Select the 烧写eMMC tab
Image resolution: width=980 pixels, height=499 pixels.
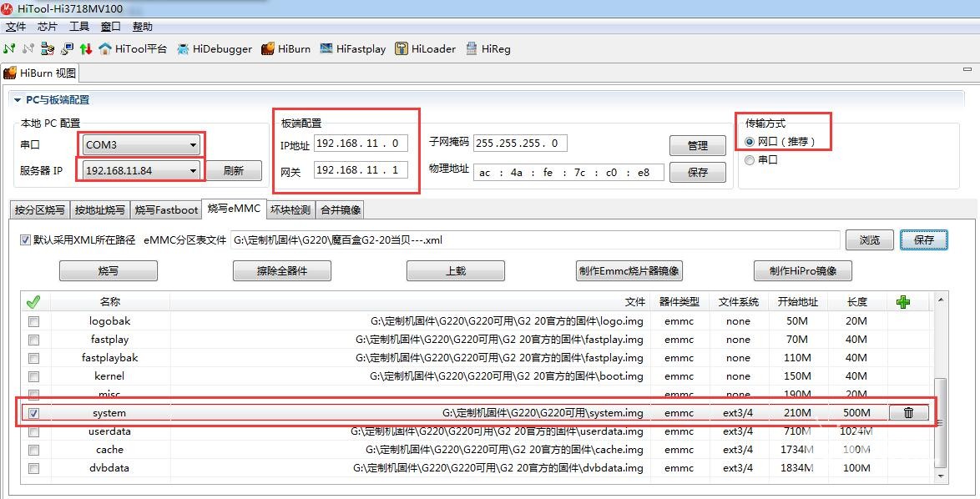point(235,209)
